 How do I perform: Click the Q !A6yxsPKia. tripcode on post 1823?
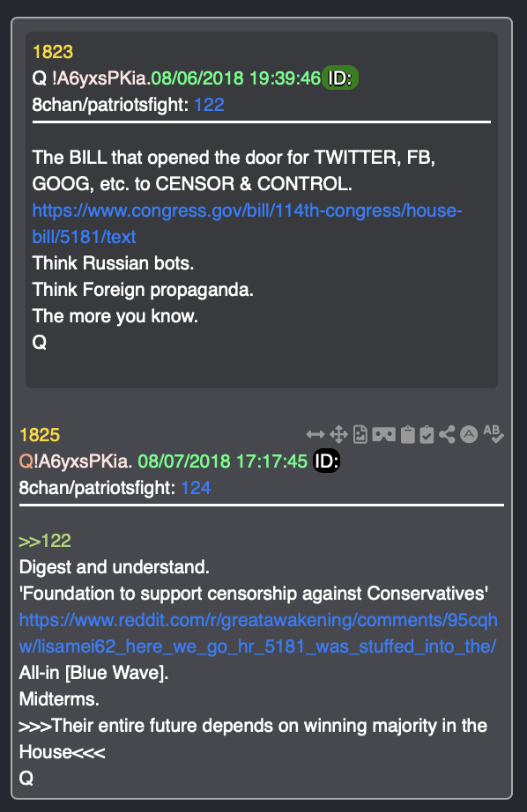click(x=91, y=78)
